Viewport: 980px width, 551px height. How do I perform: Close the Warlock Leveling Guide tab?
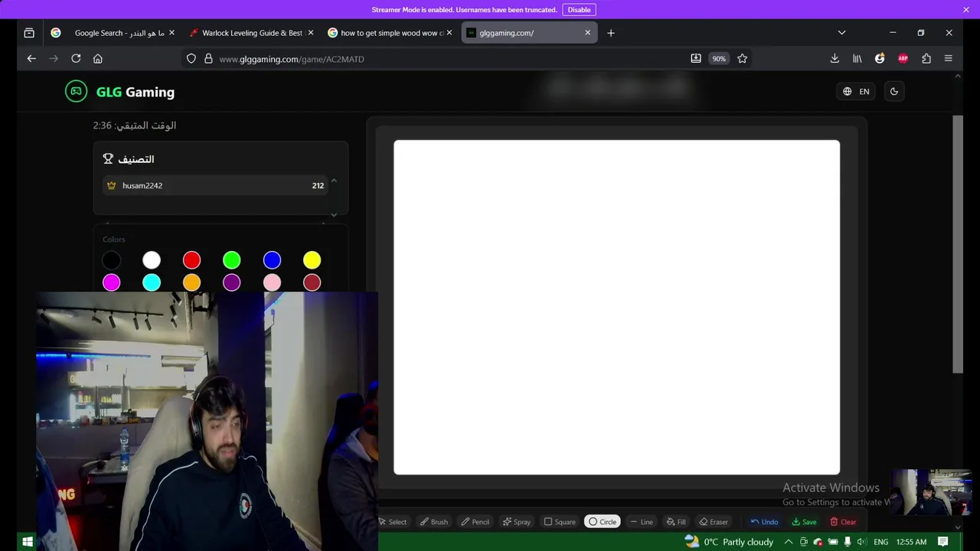310,33
